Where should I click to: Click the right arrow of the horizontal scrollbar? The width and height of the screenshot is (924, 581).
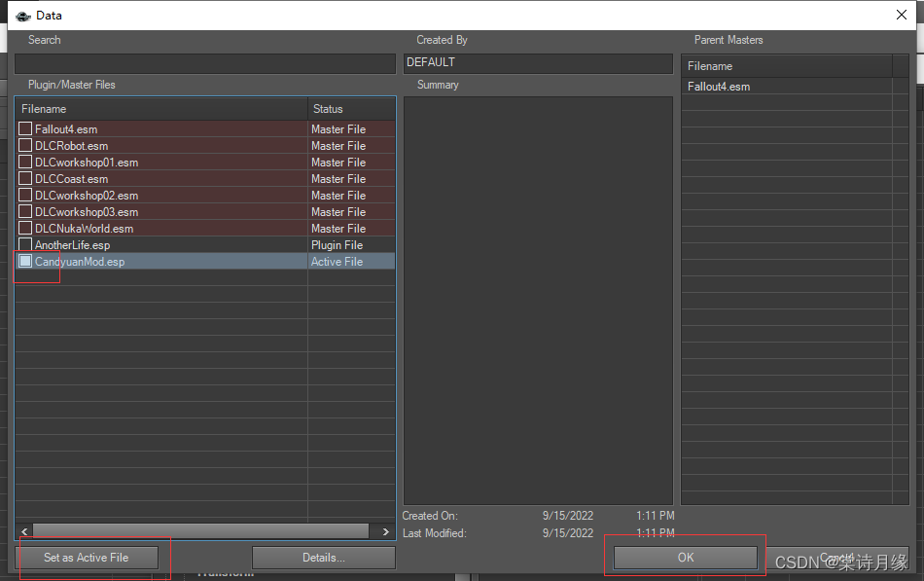[385, 531]
